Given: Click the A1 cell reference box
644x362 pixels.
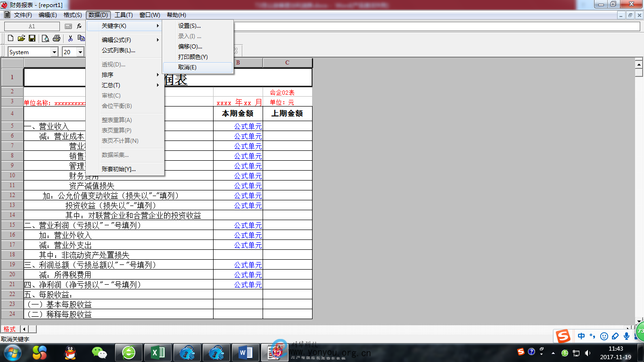Looking at the screenshot, I should (x=32, y=26).
